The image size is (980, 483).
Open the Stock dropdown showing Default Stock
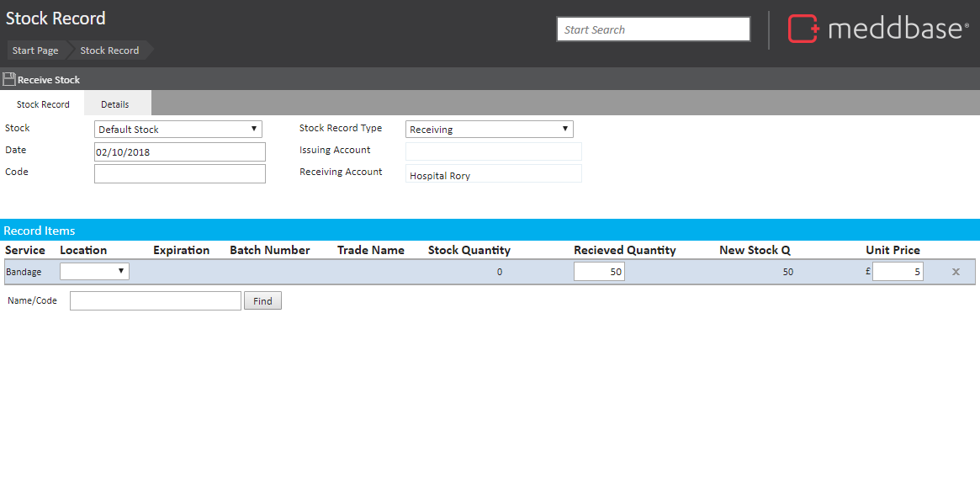point(178,130)
